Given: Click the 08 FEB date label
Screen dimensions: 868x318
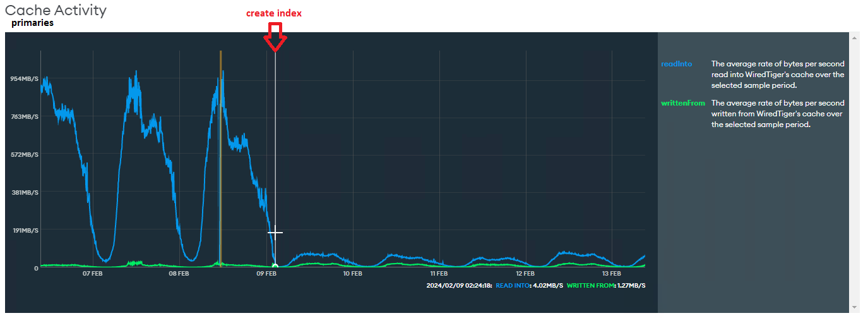Looking at the screenshot, I should tap(179, 274).
